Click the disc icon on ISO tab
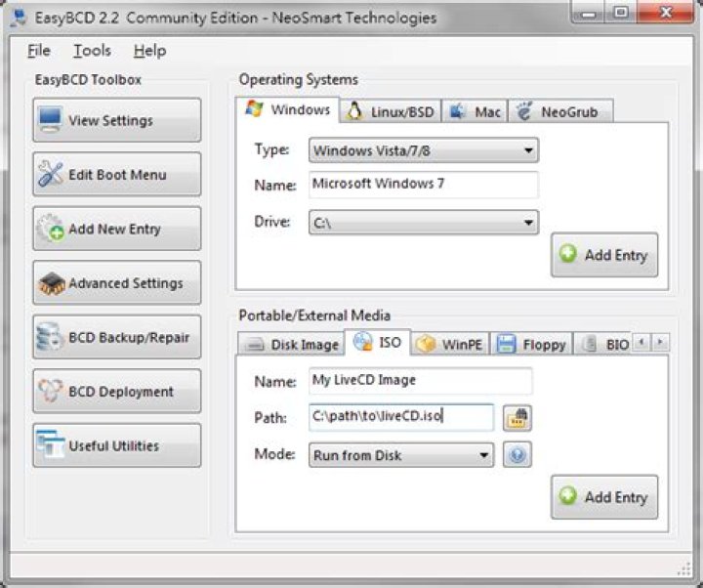This screenshot has height=588, width=703. tap(362, 342)
